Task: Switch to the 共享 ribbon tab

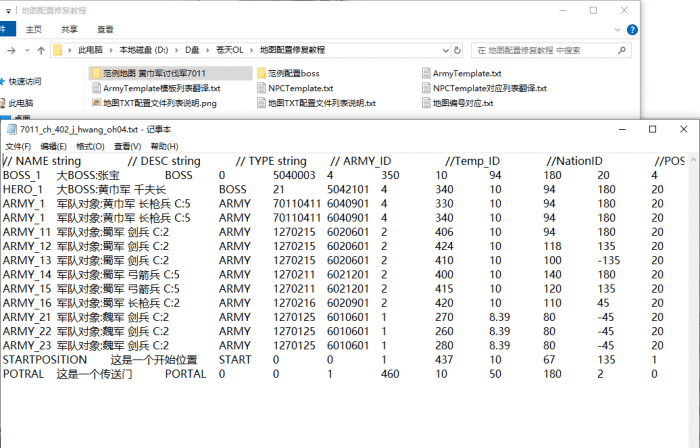Action: click(70, 30)
